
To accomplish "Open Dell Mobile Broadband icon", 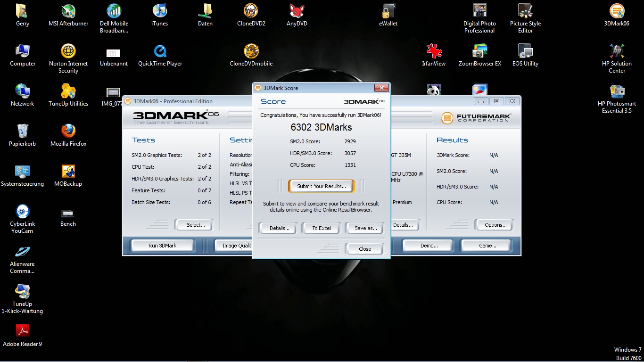I will click(x=114, y=18).
